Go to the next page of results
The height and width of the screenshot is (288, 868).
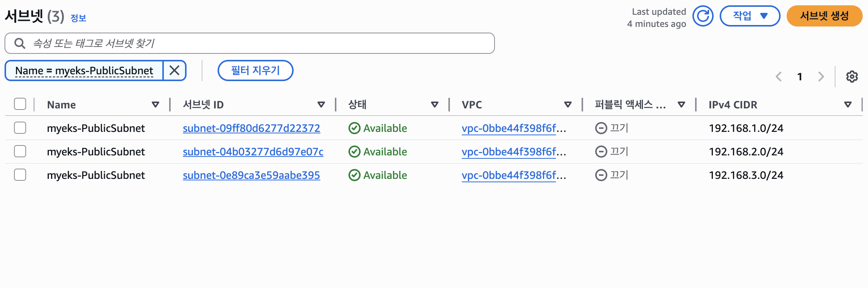[821, 77]
